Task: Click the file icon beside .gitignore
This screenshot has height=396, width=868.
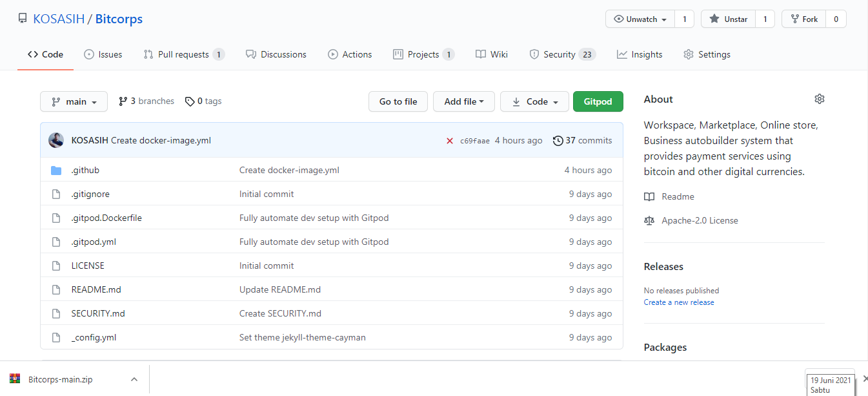Action: pos(56,194)
